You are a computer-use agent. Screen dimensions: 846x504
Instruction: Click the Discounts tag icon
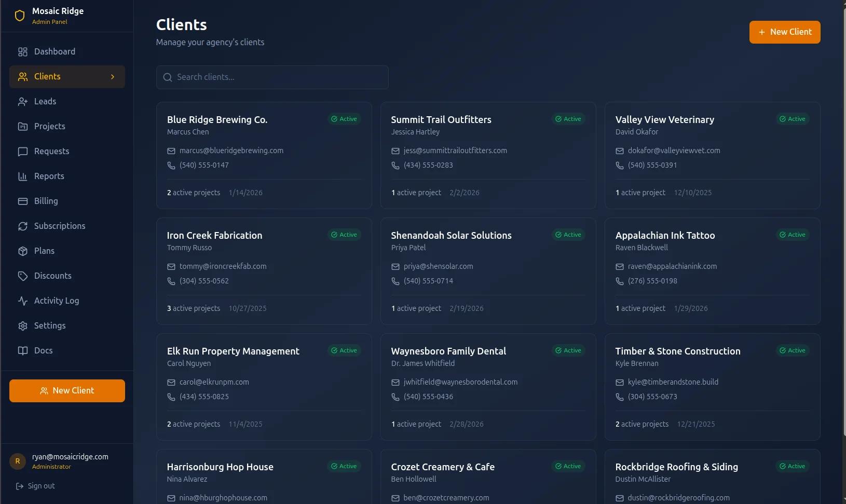click(22, 276)
